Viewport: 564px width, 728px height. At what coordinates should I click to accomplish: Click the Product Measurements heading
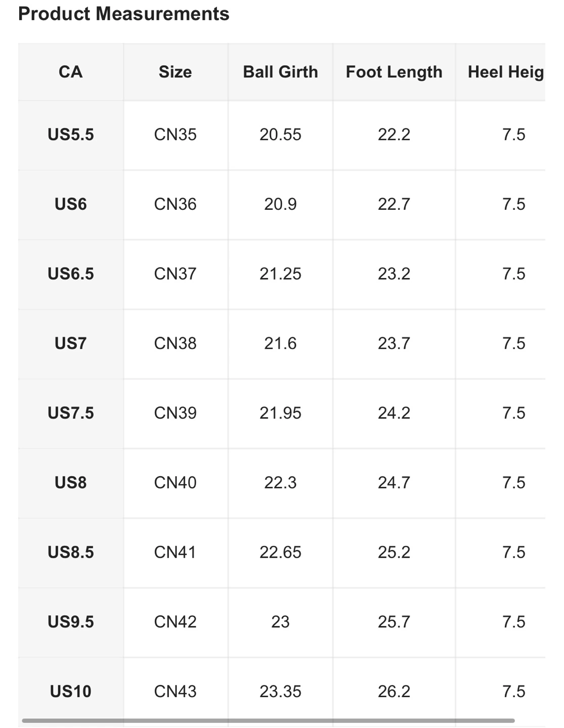(x=124, y=14)
